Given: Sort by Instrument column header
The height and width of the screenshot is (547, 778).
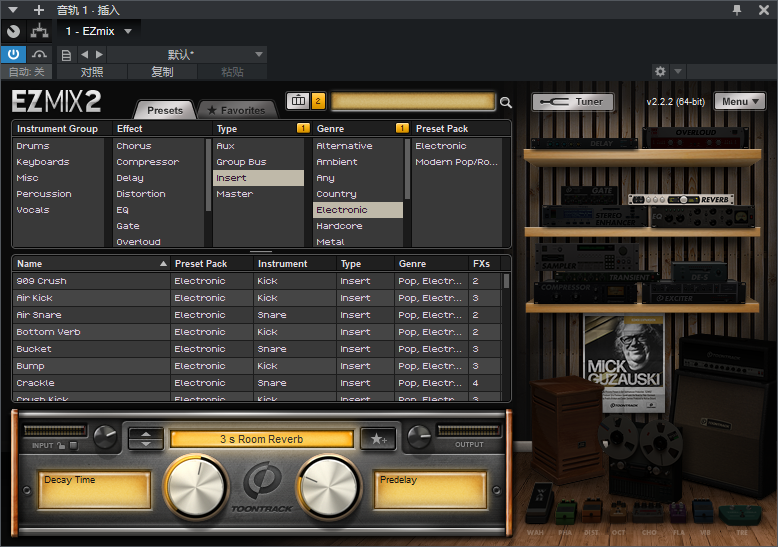Looking at the screenshot, I should (x=295, y=264).
